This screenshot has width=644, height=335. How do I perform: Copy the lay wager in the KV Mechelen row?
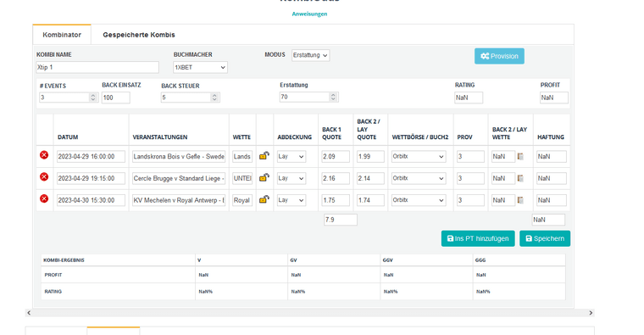pyautogui.click(x=520, y=200)
